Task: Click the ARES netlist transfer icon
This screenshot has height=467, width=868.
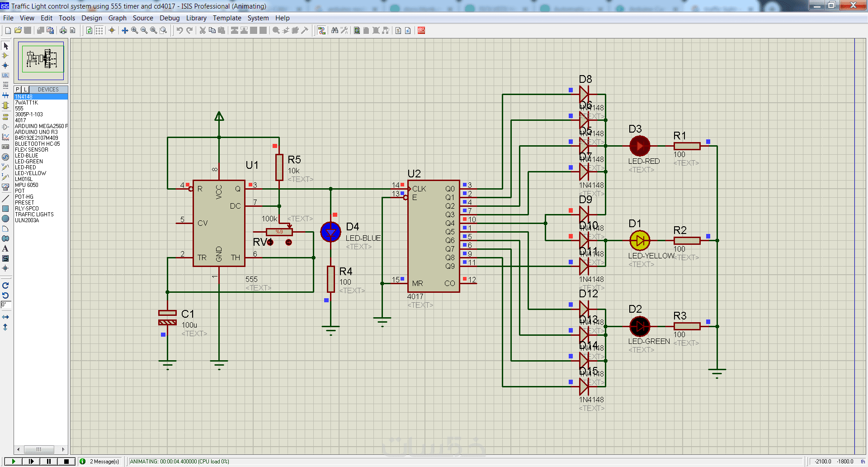Action: click(x=421, y=30)
